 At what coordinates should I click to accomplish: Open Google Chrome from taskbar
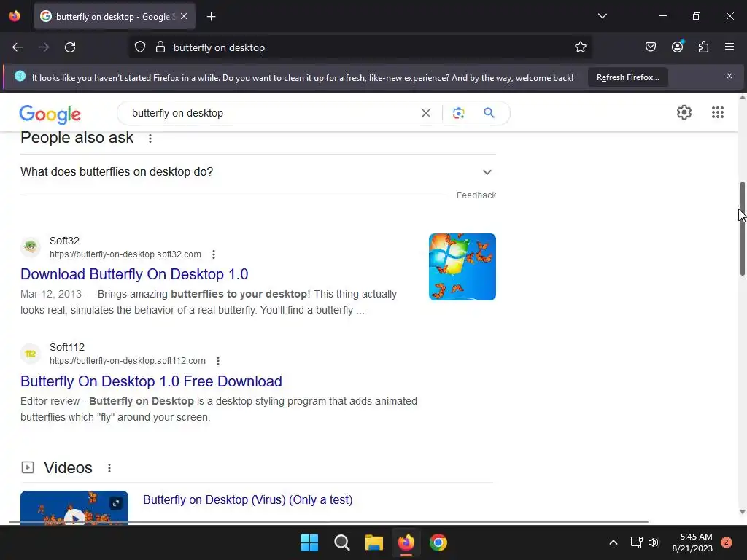tap(438, 542)
